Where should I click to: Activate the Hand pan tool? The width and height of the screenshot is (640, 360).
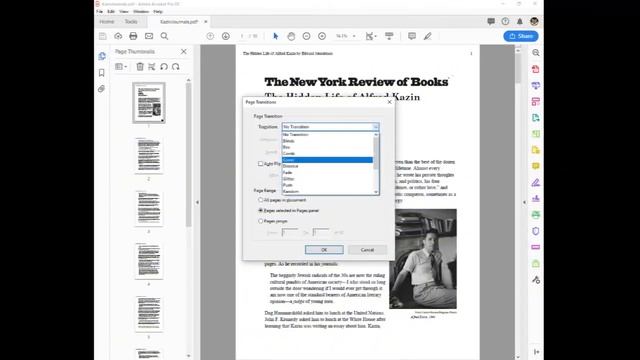(x=291, y=36)
